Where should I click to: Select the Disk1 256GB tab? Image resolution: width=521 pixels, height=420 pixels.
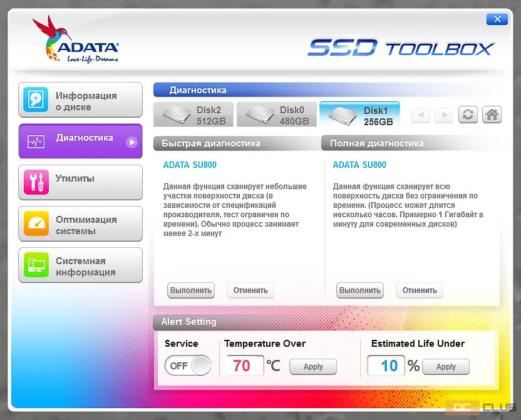click(359, 115)
